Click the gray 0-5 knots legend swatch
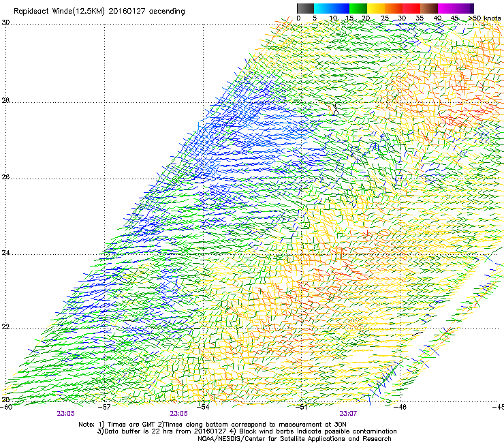 click(x=305, y=8)
